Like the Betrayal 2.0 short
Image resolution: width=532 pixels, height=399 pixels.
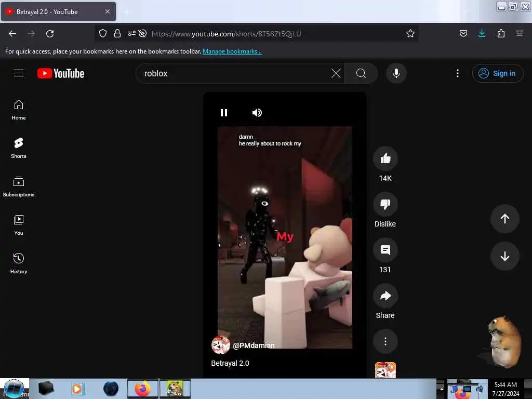point(385,158)
